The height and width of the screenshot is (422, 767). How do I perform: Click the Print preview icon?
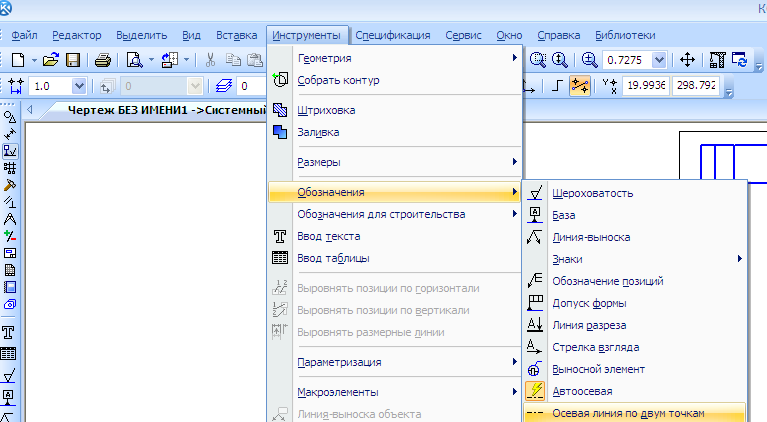tap(134, 60)
